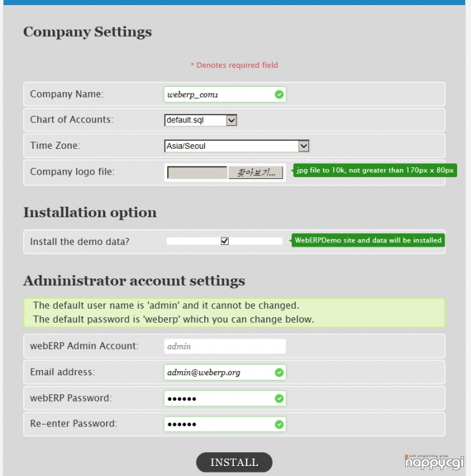Click the green checkmark in webERP Password field

coord(279,398)
